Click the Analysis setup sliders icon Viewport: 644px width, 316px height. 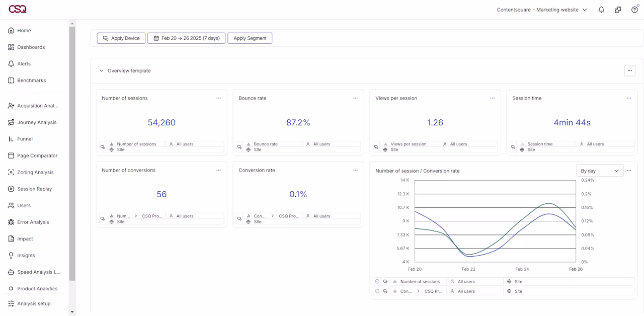coord(11,303)
